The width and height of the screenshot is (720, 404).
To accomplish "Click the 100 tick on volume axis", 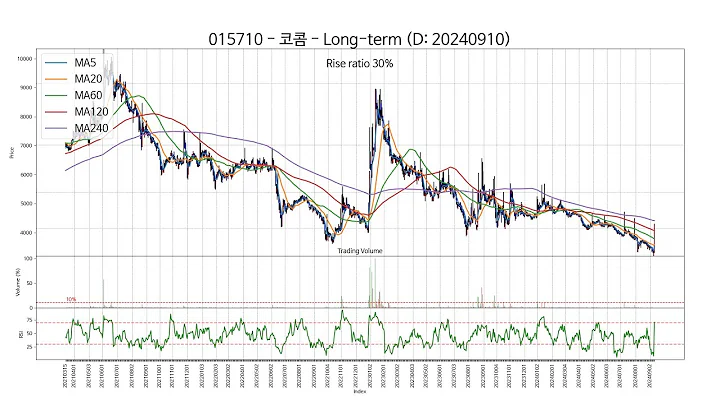I will [28, 259].
